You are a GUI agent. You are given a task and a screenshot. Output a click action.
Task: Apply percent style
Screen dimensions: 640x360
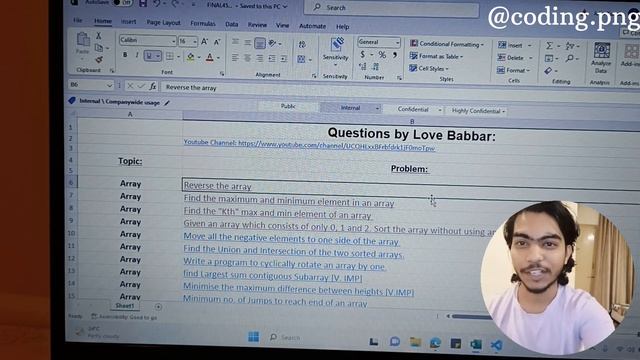[x=382, y=55]
